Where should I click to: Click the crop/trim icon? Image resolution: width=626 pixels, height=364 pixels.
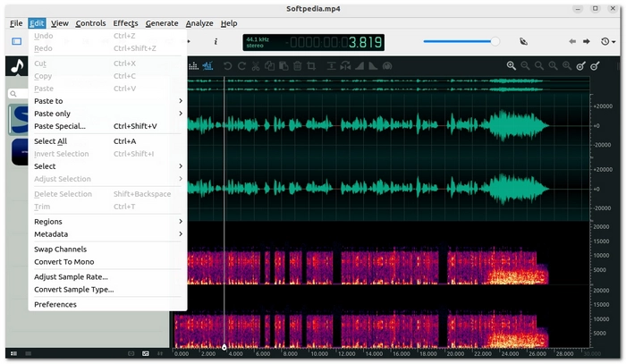point(311,66)
